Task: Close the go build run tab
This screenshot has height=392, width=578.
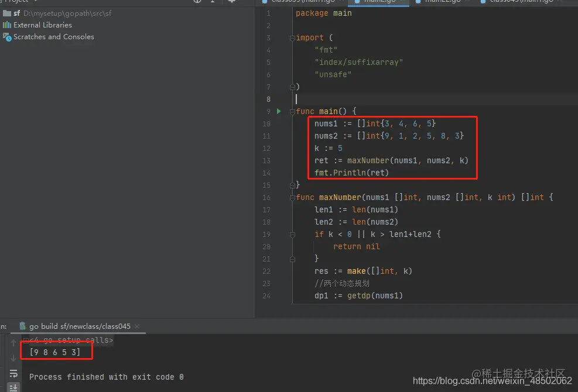Action: [137, 326]
